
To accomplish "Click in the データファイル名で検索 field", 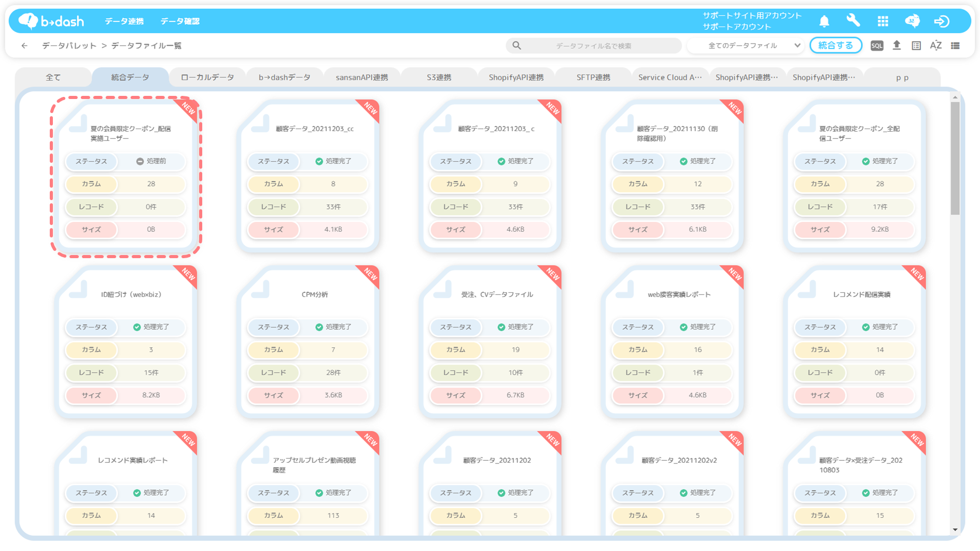I will pos(593,46).
